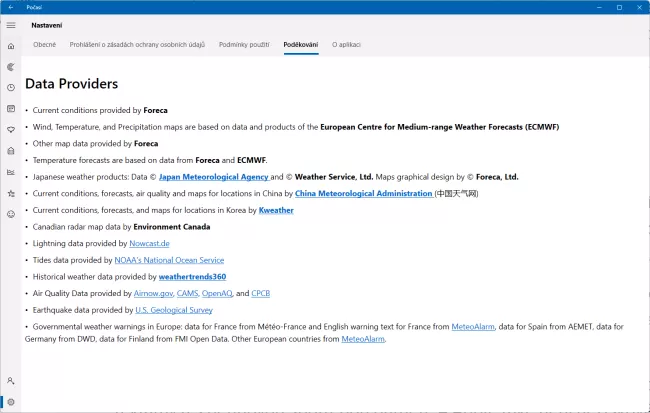Click the Nastavení page title

tap(47, 25)
